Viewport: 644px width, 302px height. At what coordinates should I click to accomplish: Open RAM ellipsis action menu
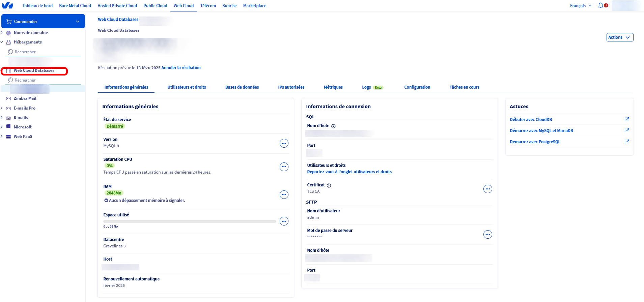[284, 195]
